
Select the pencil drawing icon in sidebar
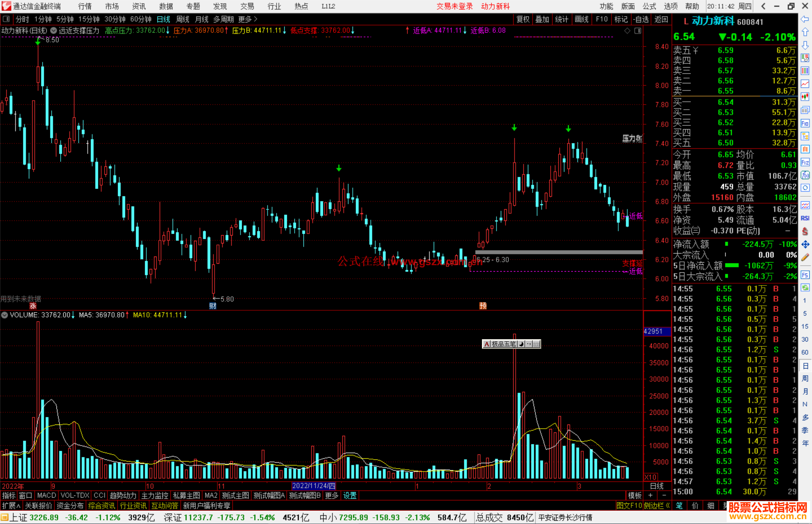click(x=805, y=258)
